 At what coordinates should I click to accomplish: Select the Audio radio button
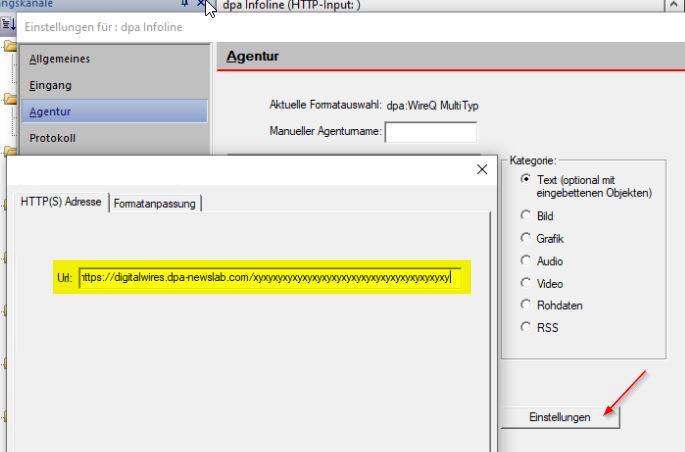[x=526, y=261]
